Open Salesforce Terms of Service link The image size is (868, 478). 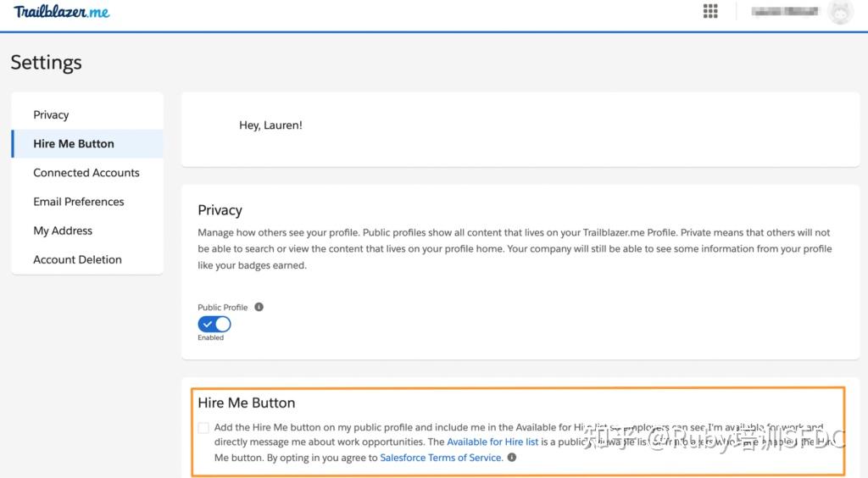point(441,458)
